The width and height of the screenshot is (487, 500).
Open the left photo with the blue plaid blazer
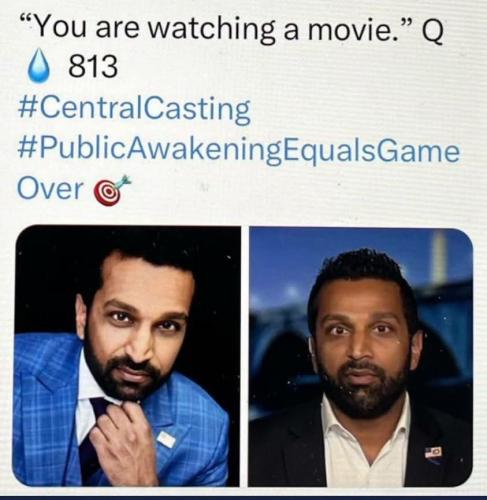[x=127, y=355]
